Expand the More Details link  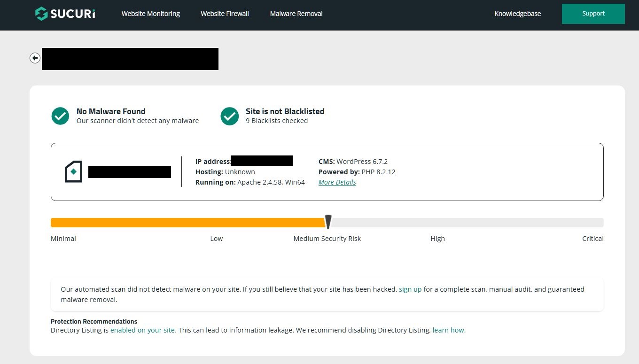click(337, 182)
